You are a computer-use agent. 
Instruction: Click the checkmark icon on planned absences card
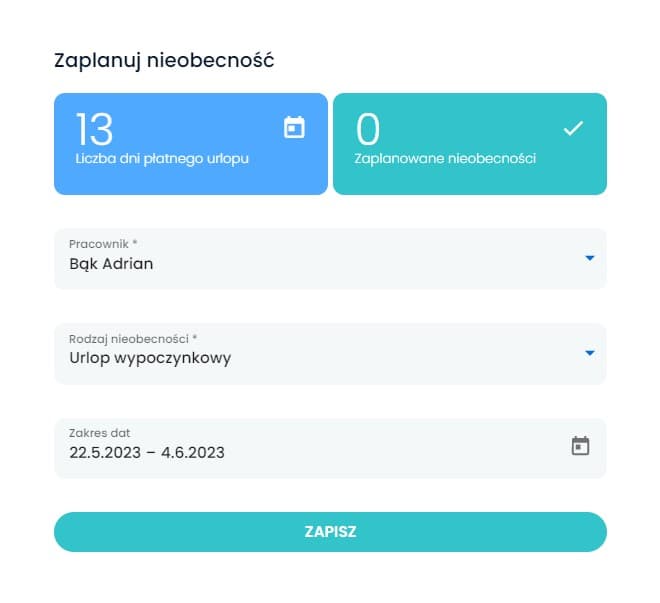[573, 128]
